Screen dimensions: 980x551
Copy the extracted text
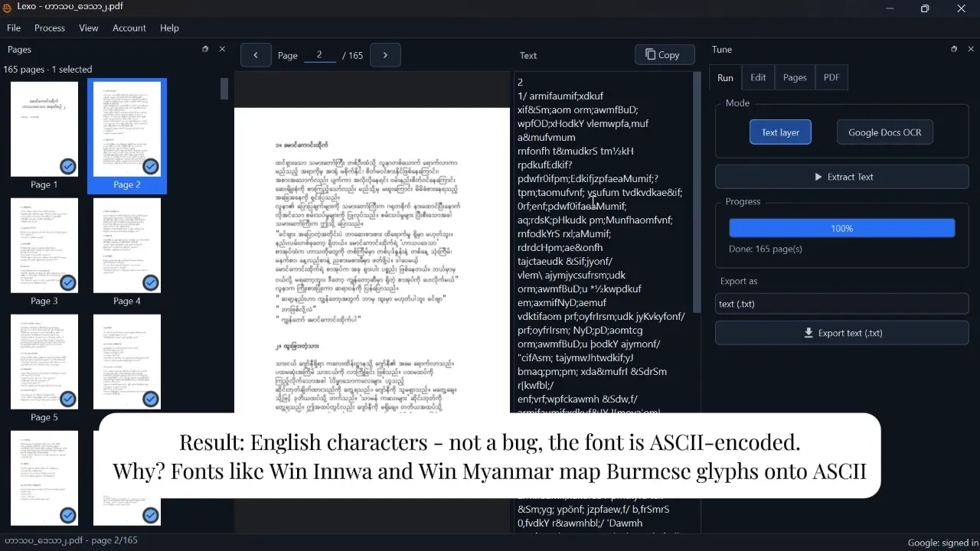(x=665, y=55)
